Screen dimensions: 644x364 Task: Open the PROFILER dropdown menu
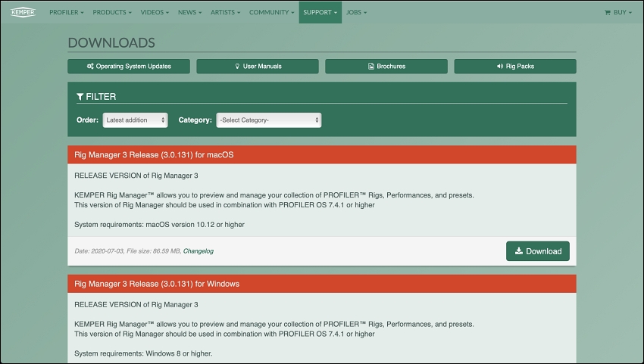(67, 12)
